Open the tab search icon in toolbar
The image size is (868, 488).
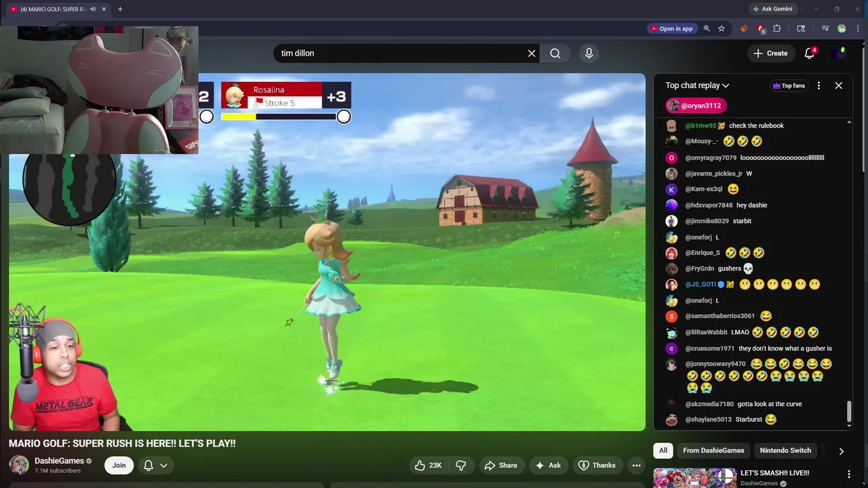[x=801, y=28]
